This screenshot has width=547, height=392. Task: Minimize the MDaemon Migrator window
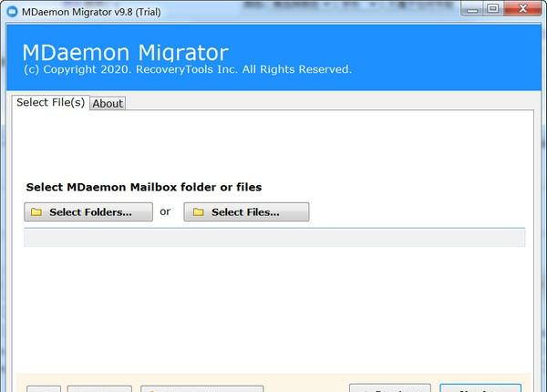472,9
